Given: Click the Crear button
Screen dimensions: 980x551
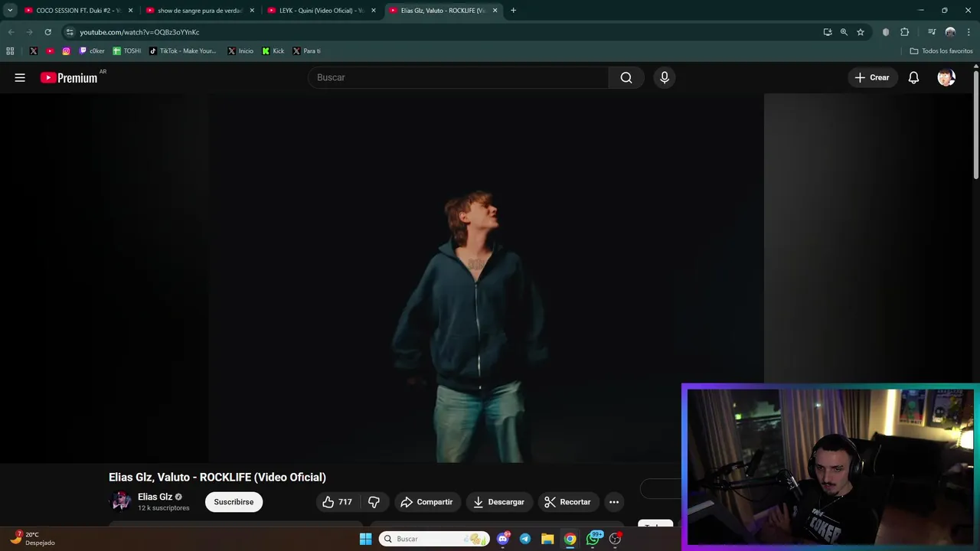Looking at the screenshot, I should 872,77.
